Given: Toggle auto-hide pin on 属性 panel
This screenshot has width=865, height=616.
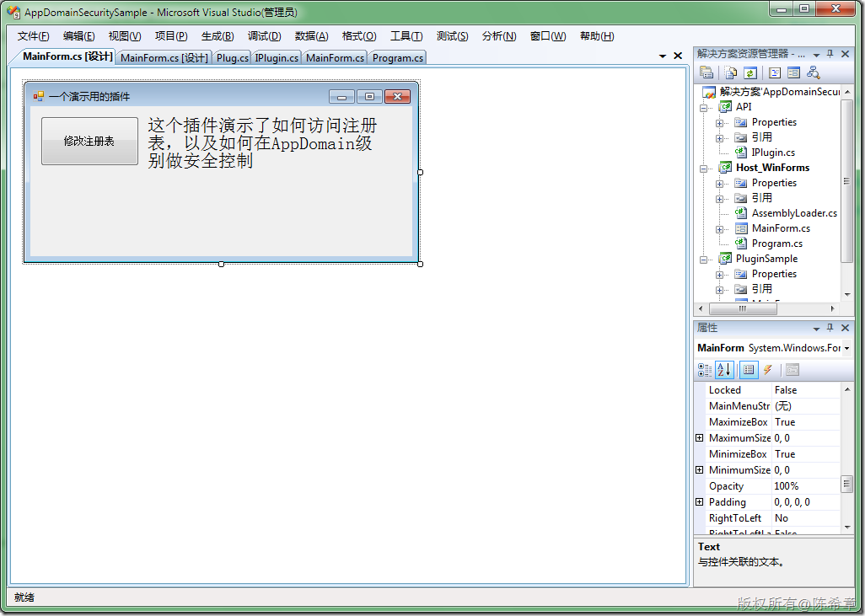Looking at the screenshot, I should [x=830, y=328].
